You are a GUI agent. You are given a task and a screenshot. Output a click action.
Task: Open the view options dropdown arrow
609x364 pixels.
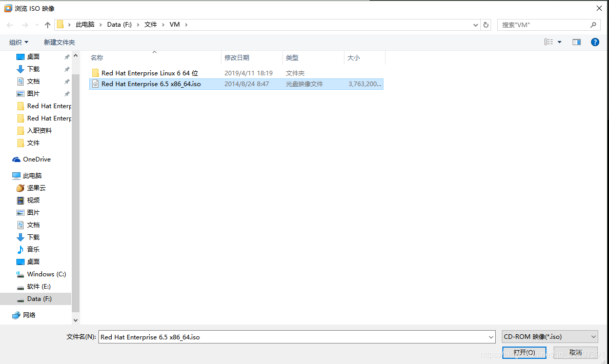click(560, 42)
